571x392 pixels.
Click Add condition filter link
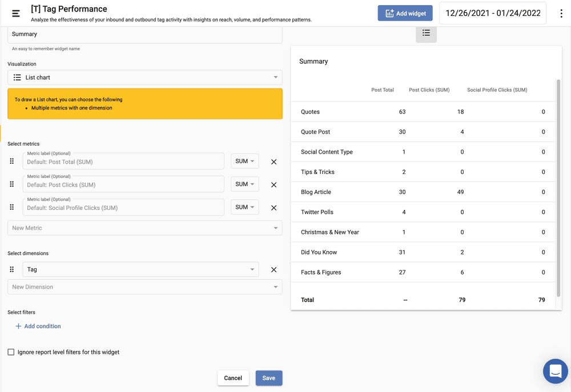[38, 326]
